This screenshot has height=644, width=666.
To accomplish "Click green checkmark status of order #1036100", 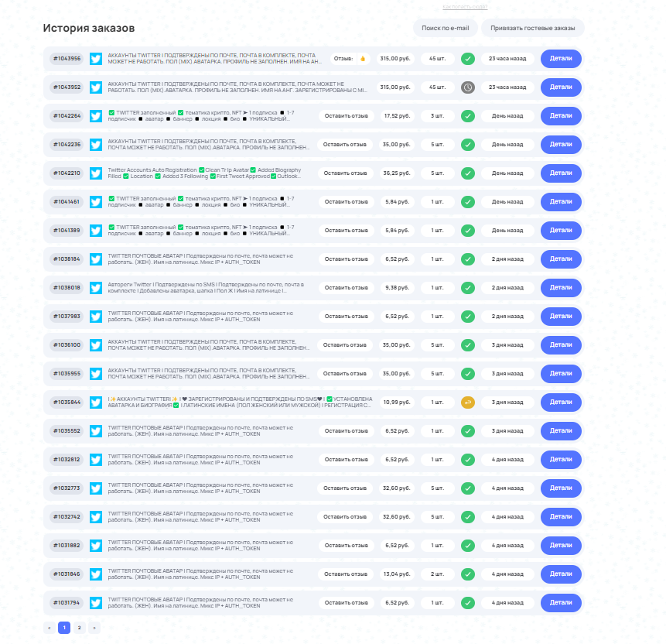I will click(468, 345).
